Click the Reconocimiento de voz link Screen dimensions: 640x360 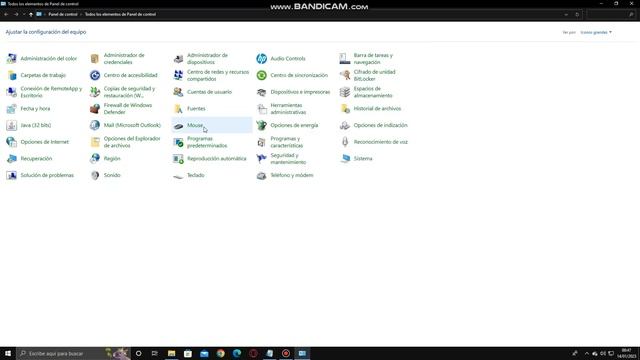tap(380, 142)
